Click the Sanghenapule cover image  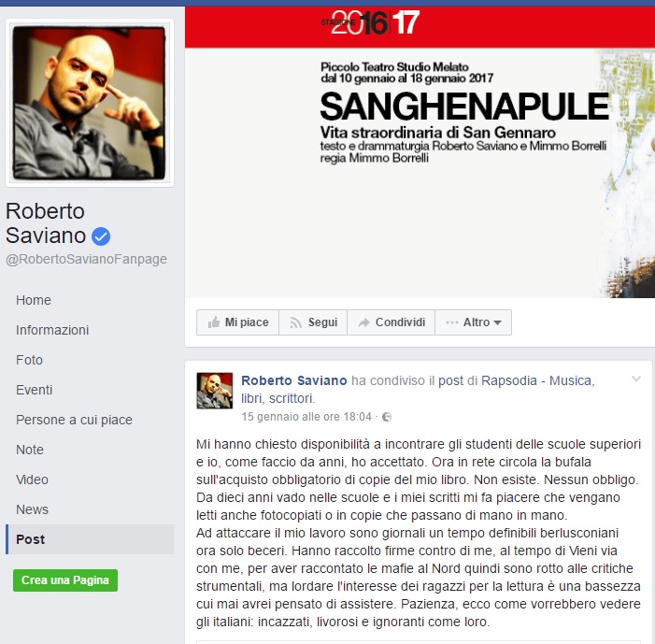pos(420,152)
